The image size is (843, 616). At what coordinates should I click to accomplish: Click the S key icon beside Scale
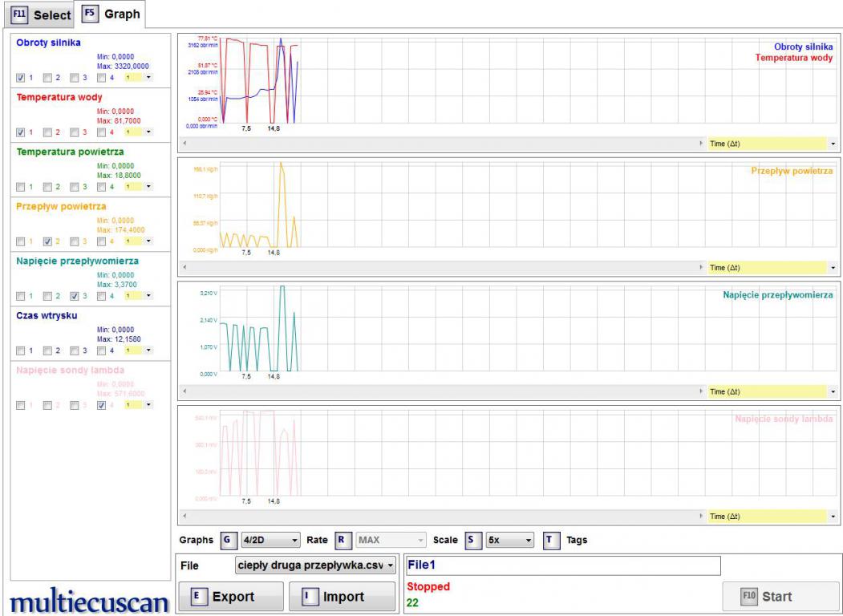click(471, 540)
